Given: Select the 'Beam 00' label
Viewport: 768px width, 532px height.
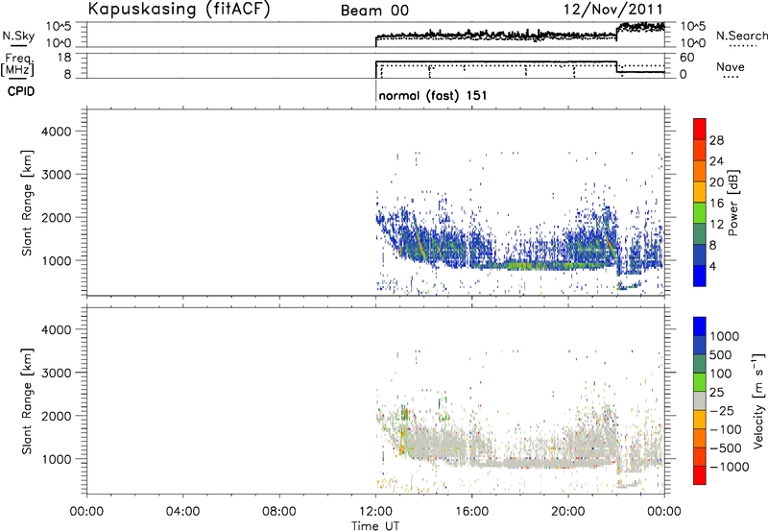Looking at the screenshot, I should (x=374, y=11).
